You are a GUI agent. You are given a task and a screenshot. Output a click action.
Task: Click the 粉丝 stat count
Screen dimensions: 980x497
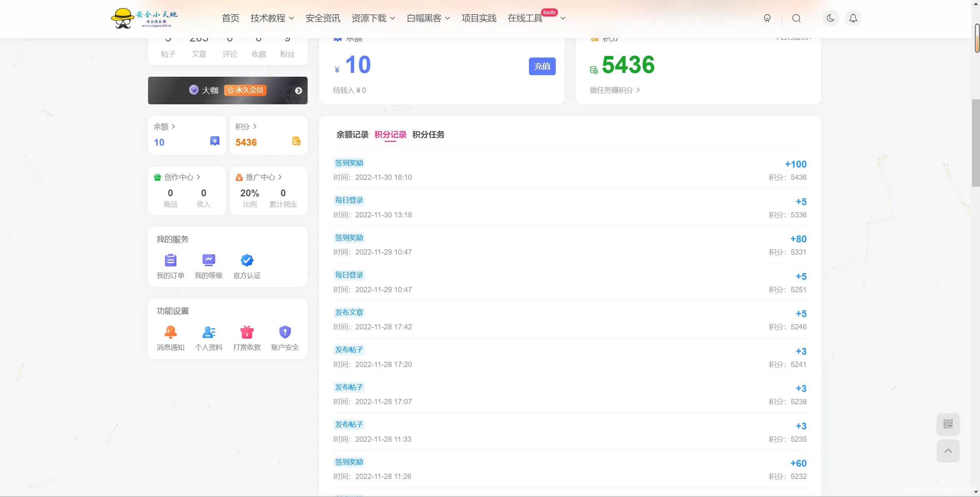click(287, 39)
